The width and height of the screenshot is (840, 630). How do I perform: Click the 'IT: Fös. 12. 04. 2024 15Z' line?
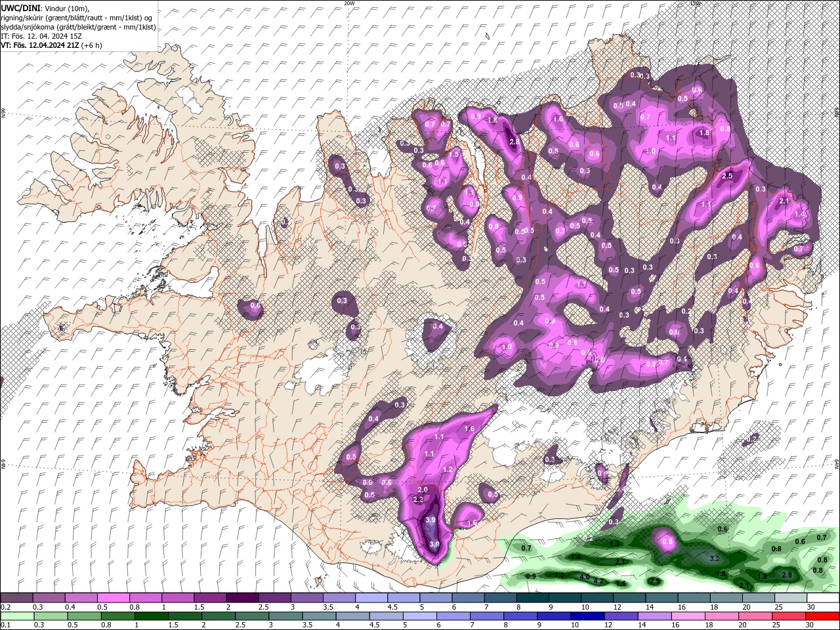tap(40, 36)
